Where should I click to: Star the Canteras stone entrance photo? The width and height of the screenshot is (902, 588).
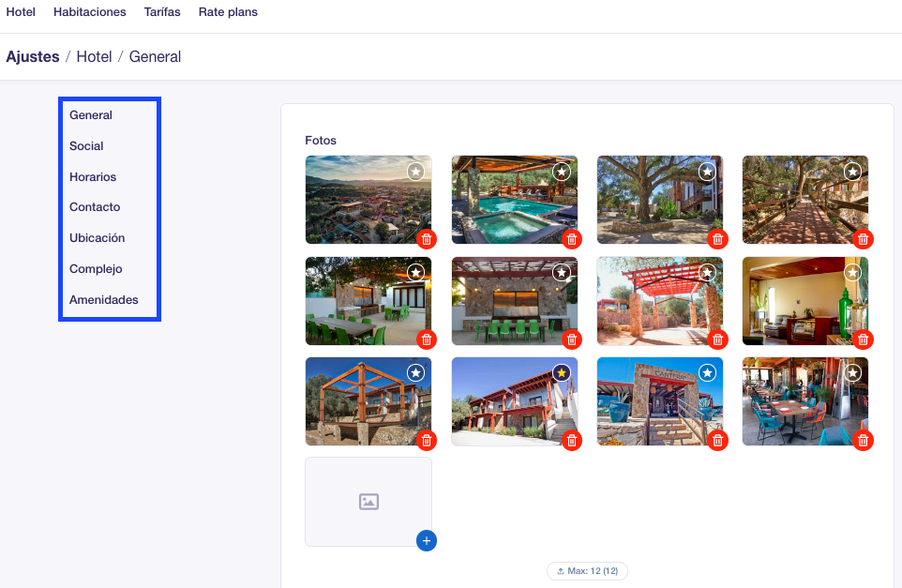[x=707, y=373]
